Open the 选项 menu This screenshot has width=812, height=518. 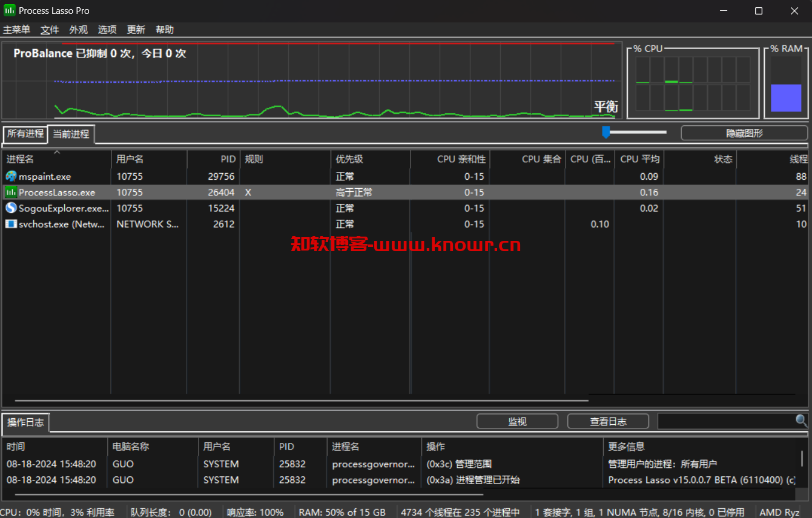pyautogui.click(x=107, y=30)
